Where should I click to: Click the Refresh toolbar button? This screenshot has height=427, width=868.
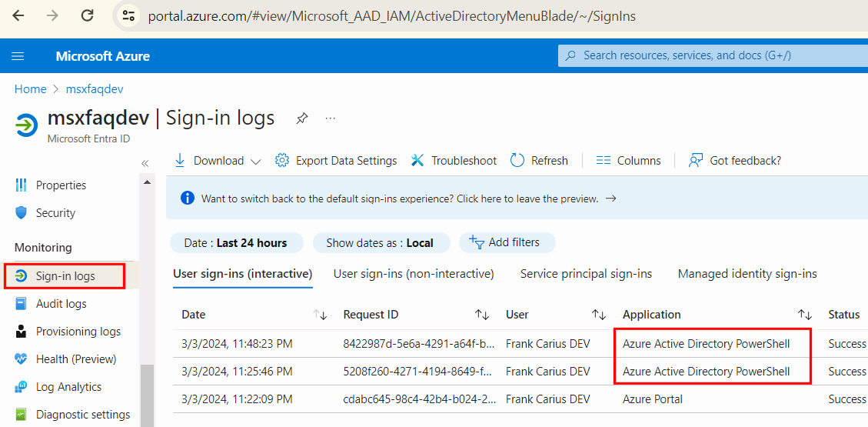539,161
